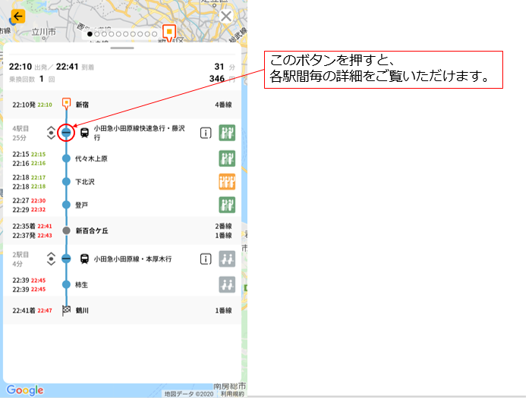Click 1番線 platform label at 鶴川
This screenshot has height=398, width=532.
[223, 311]
